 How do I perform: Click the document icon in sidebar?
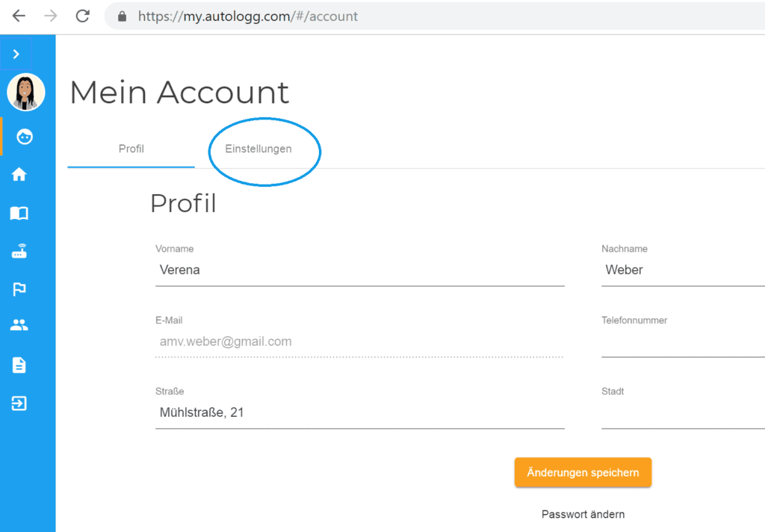19,365
